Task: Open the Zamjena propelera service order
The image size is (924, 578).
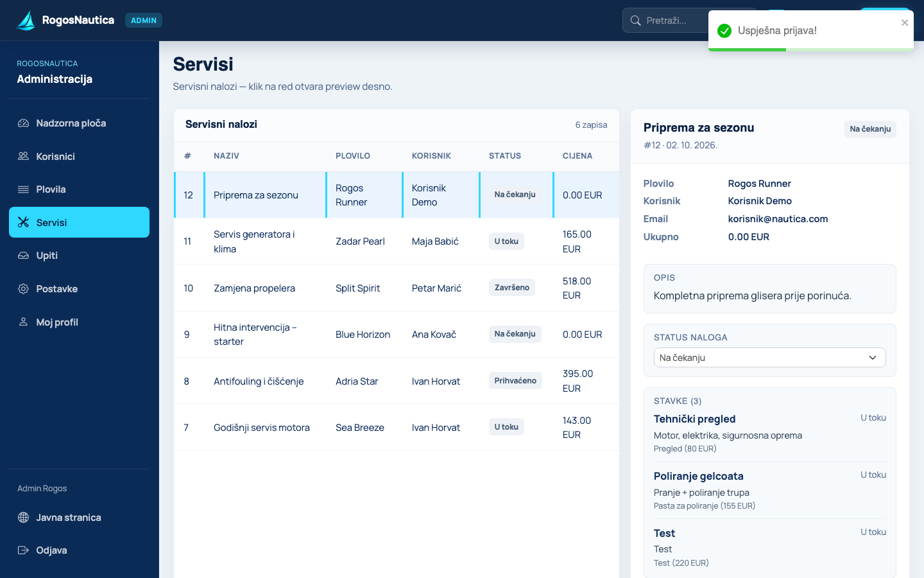Action: [x=397, y=288]
